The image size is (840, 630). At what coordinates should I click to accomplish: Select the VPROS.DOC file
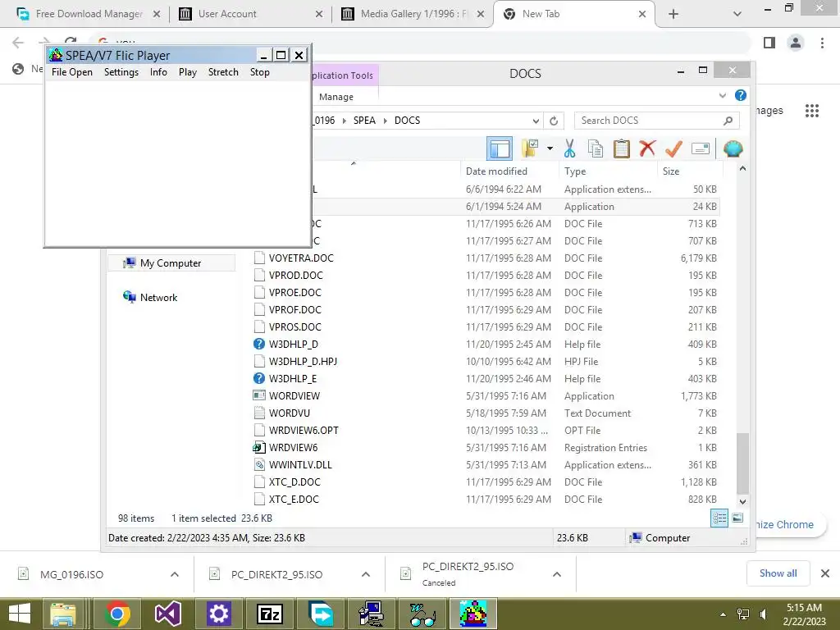coord(294,326)
